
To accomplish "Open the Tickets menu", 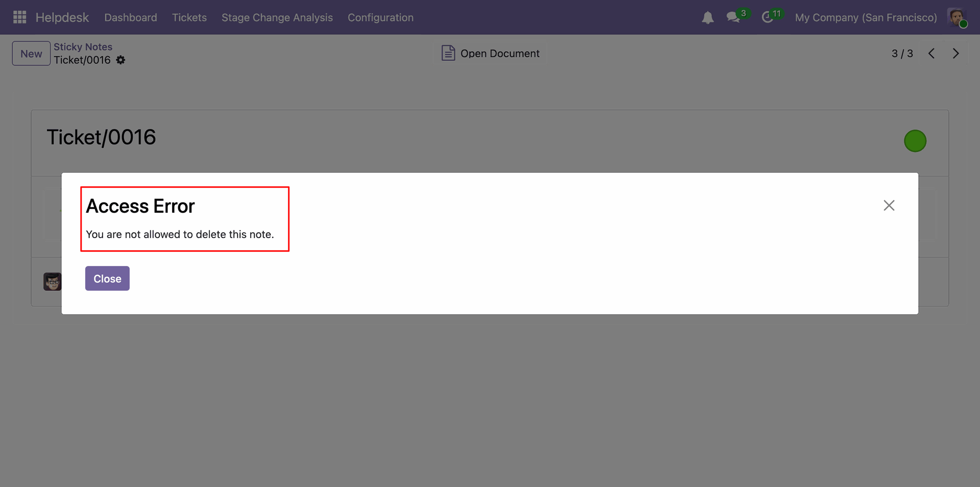I will [x=189, y=17].
